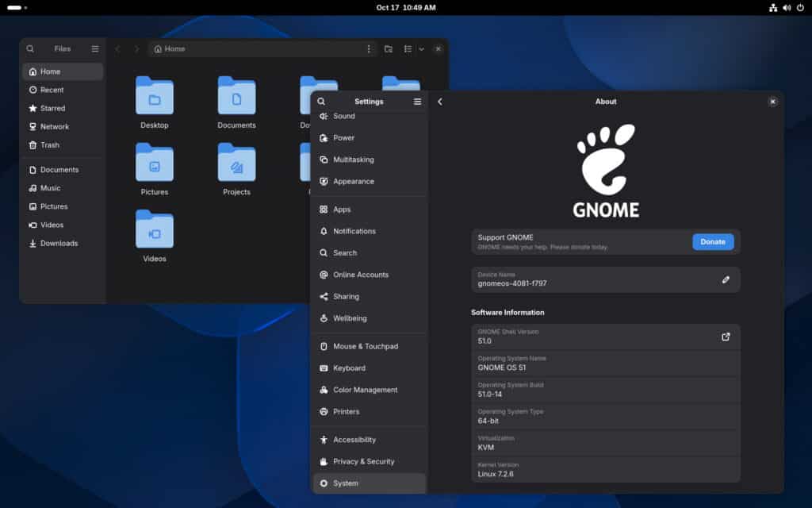
Task: Click the Kernel Version Linux 7.2.6 row
Action: coord(605,470)
